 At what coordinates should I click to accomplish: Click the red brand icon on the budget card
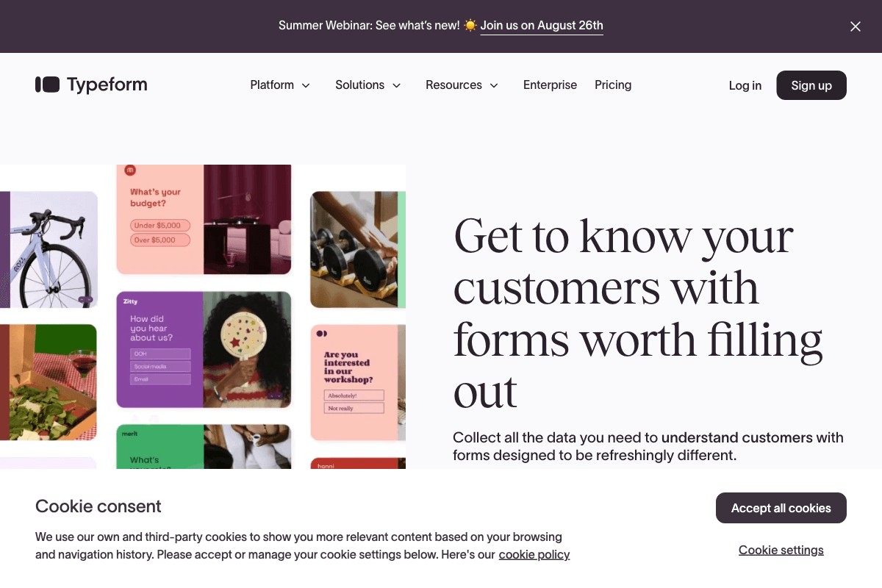click(129, 170)
